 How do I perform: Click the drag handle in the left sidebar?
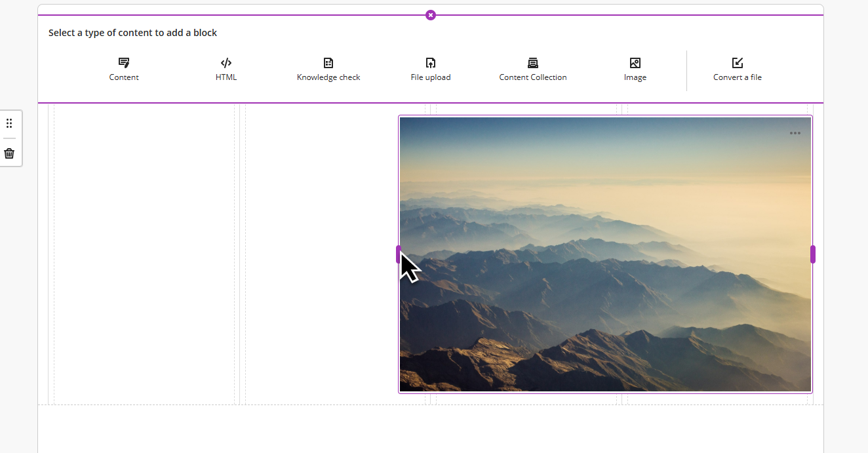tap(9, 123)
